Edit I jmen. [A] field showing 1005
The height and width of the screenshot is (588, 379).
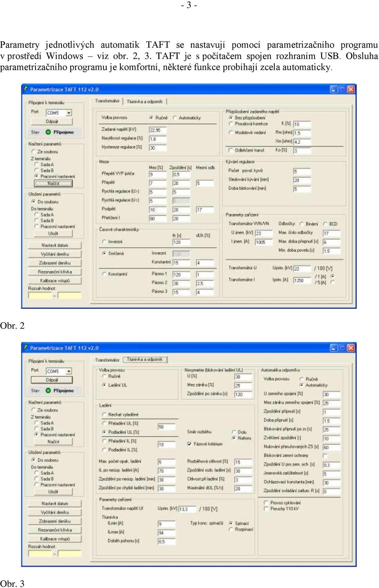pyautogui.click(x=264, y=242)
